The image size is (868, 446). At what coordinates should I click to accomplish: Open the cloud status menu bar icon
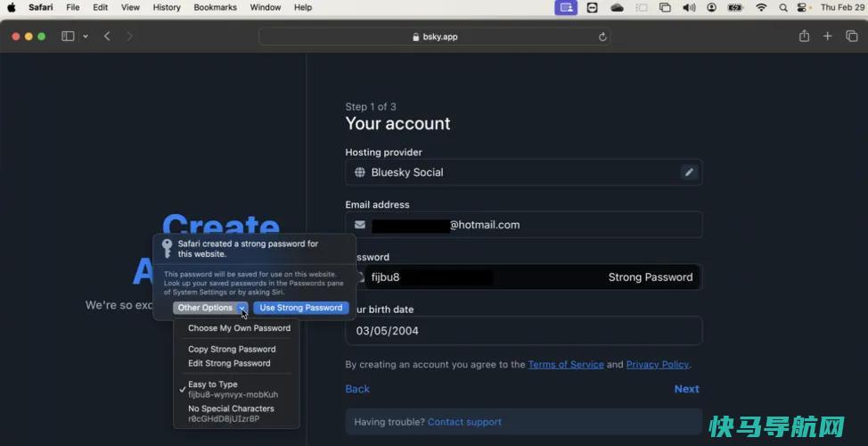[617, 7]
